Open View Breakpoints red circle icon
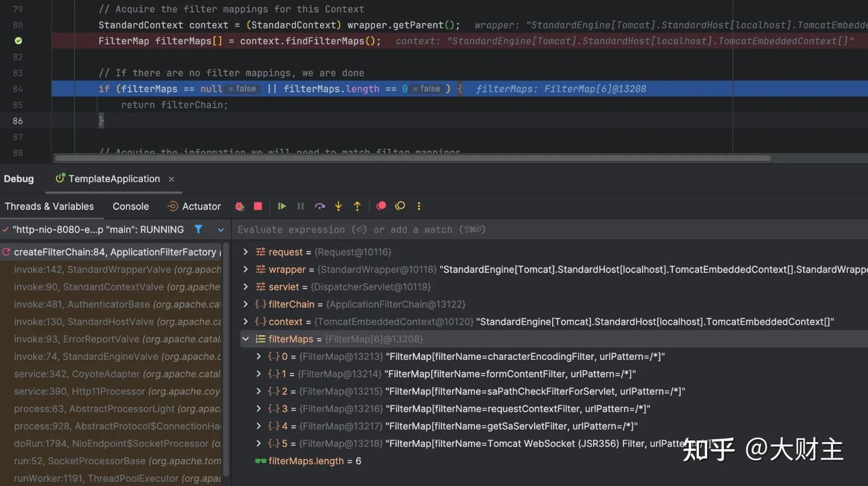Screen dimensions: 868x486 coord(381,206)
